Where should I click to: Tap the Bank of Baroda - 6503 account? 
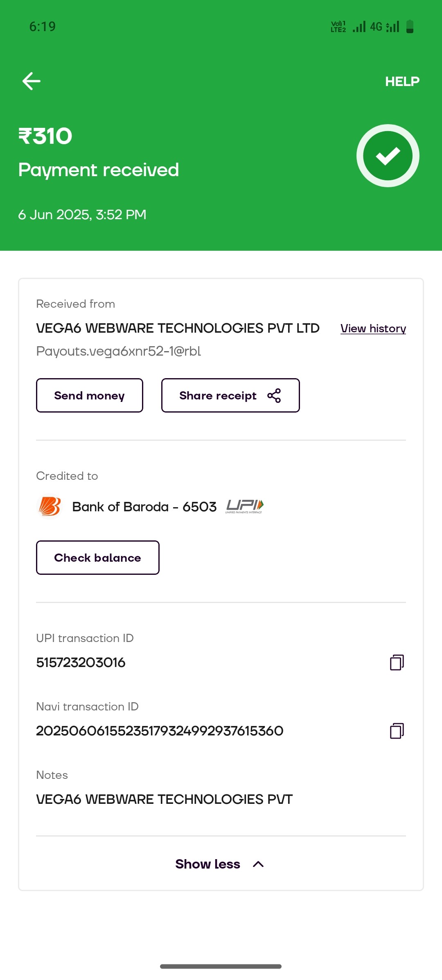click(144, 507)
